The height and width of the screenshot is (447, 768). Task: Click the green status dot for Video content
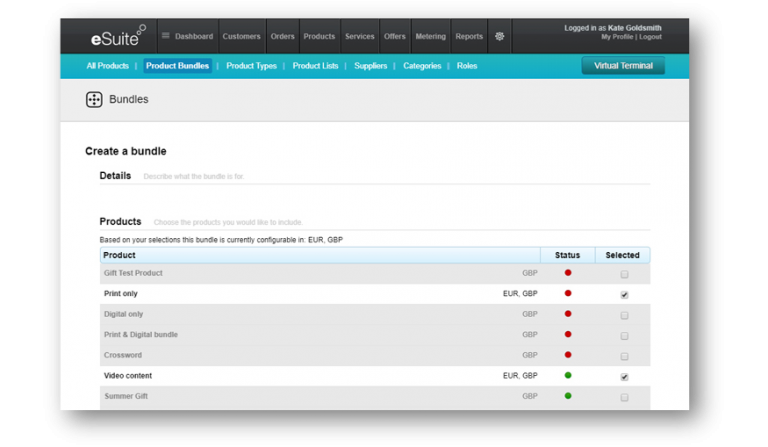click(568, 376)
